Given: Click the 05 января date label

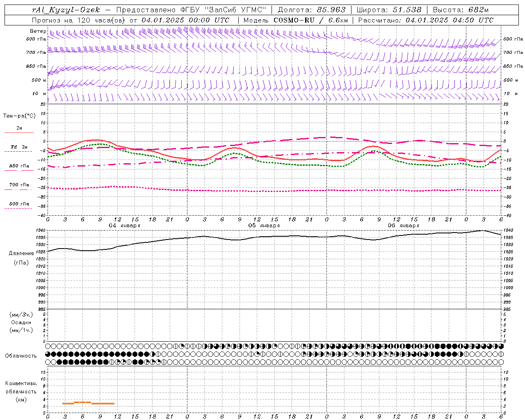Looking at the screenshot, I should pyautogui.click(x=264, y=226).
